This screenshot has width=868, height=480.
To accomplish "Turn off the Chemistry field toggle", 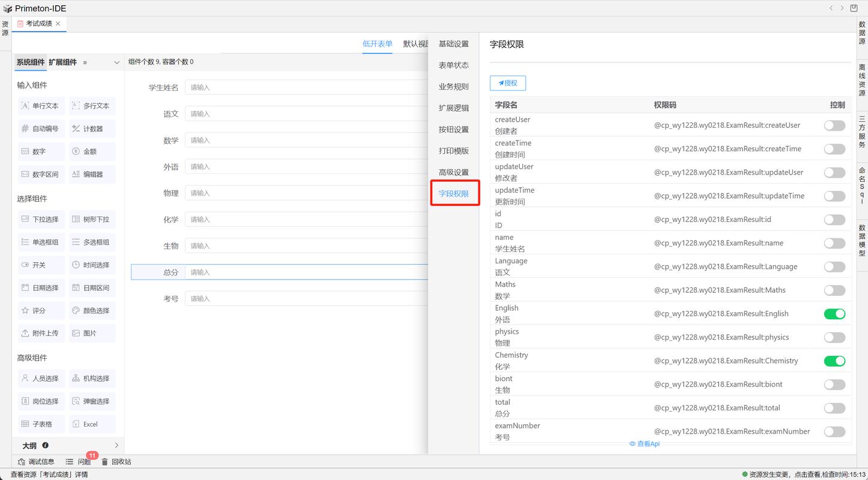I will coord(834,361).
